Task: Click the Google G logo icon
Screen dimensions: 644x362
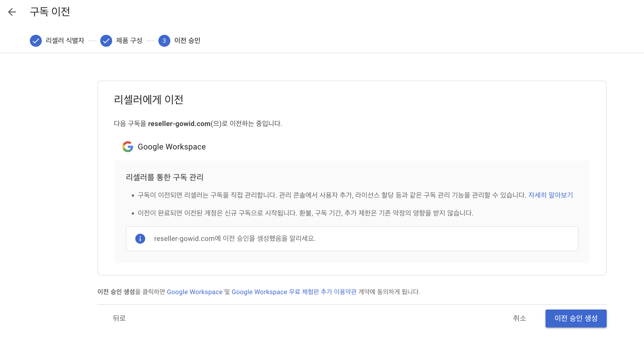Action: [x=128, y=147]
